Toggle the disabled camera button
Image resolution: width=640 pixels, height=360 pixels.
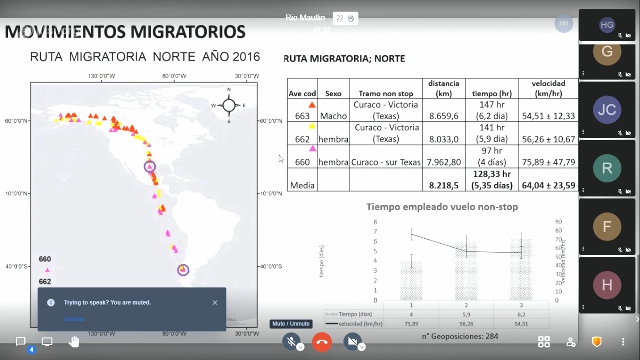(x=353, y=341)
